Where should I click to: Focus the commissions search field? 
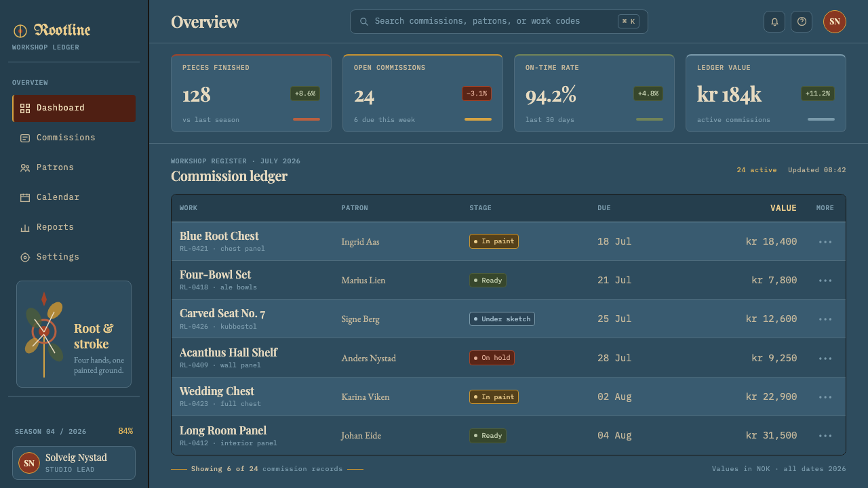pyautogui.click(x=499, y=22)
